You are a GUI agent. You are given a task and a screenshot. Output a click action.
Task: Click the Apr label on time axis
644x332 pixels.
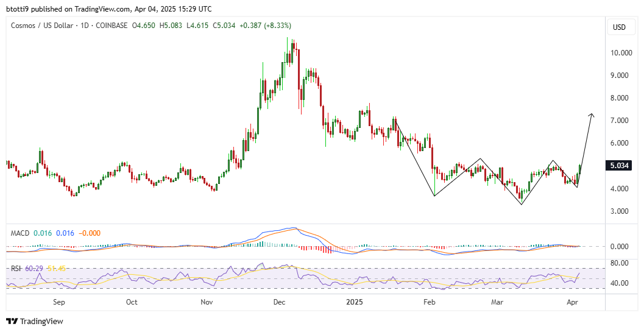pos(573,302)
